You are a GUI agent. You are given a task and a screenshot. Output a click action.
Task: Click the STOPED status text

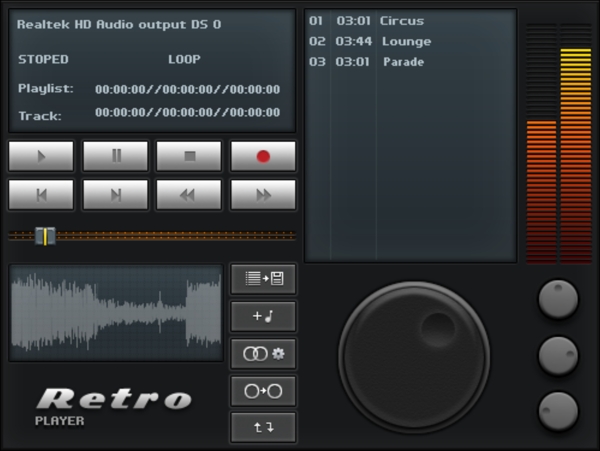click(x=43, y=59)
